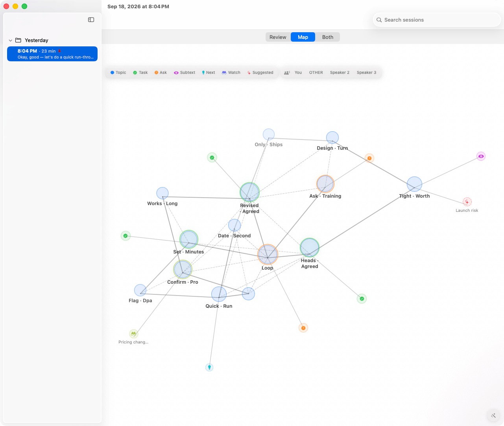
Task: Select the Quick · Run topic node
Action: (x=219, y=294)
